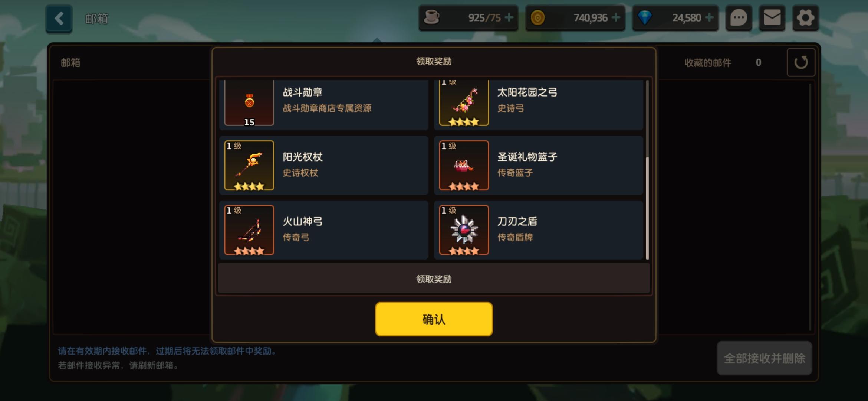
Task: Click the lower 领取奖励 bar
Action: point(434,279)
